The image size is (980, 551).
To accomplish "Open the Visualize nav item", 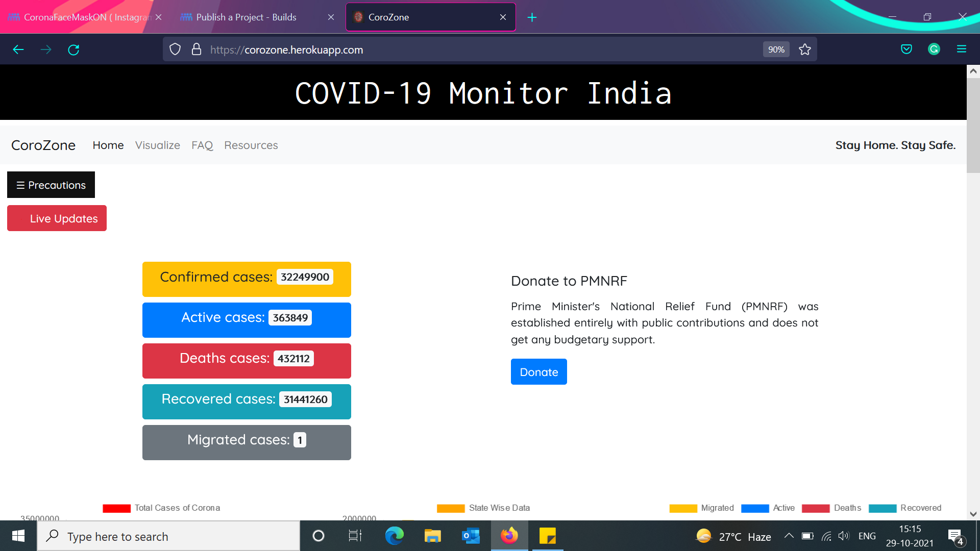I will pyautogui.click(x=158, y=145).
